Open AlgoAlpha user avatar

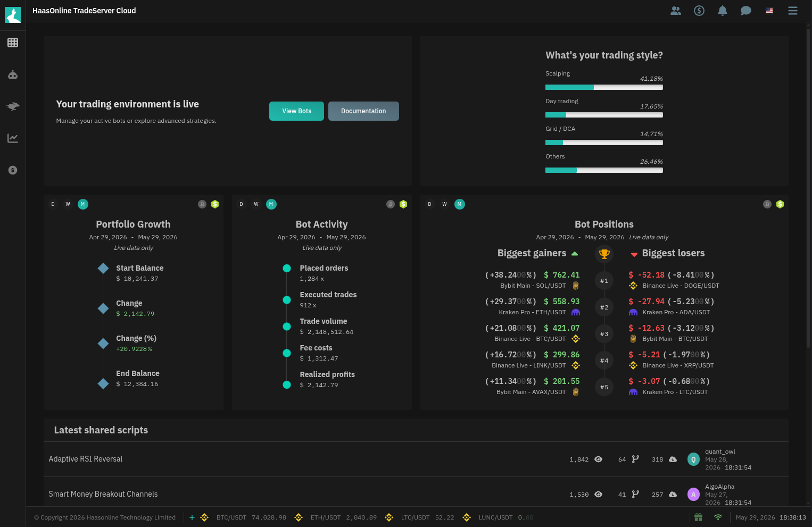click(x=693, y=495)
